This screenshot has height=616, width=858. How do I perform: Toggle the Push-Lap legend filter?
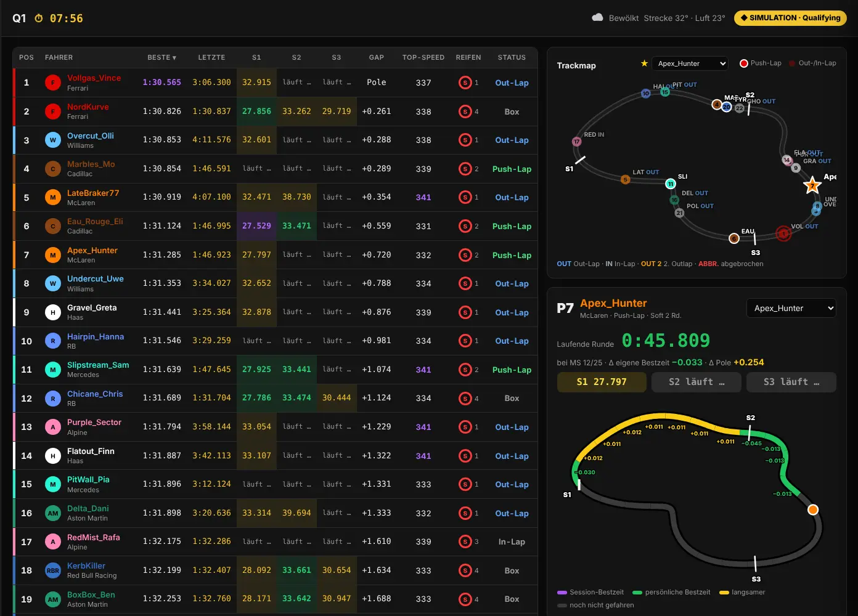[761, 63]
